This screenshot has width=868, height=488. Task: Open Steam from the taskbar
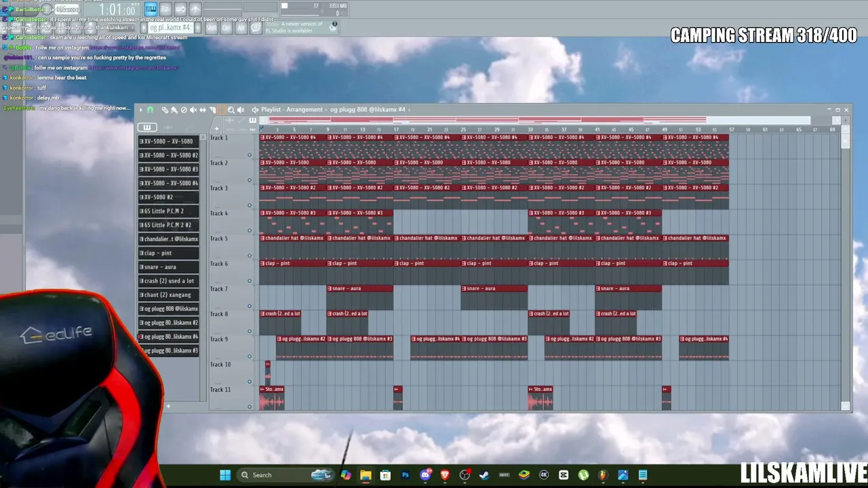484,475
